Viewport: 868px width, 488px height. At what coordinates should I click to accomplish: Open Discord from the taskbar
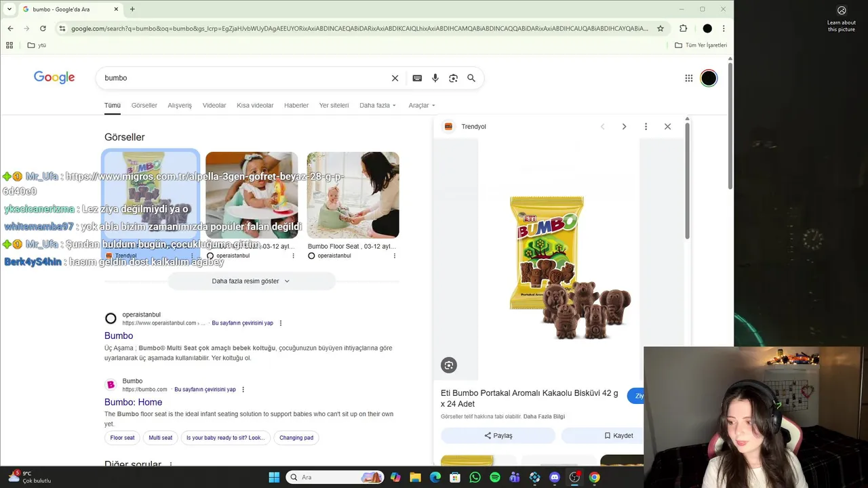pyautogui.click(x=555, y=477)
